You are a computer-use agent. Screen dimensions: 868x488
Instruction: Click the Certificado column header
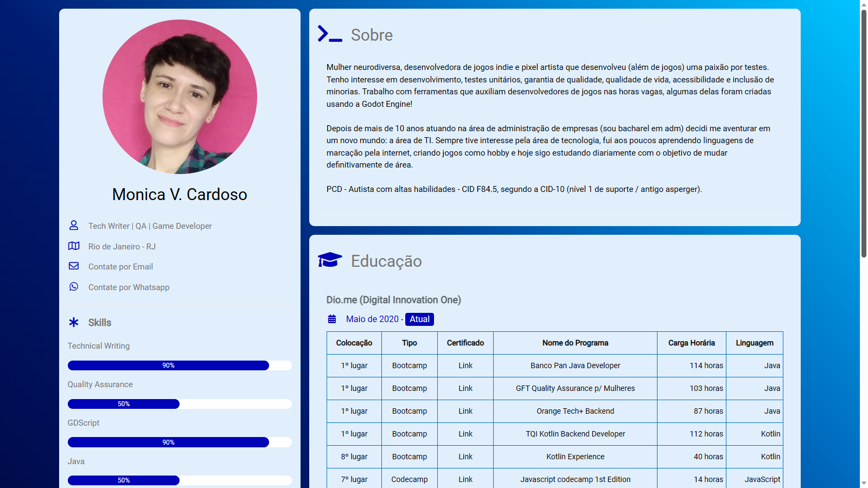tap(465, 343)
